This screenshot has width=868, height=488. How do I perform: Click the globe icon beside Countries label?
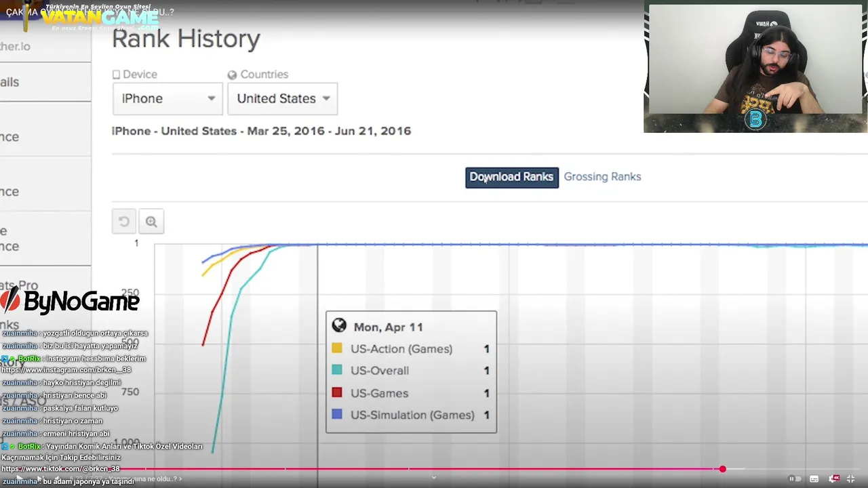click(x=232, y=75)
